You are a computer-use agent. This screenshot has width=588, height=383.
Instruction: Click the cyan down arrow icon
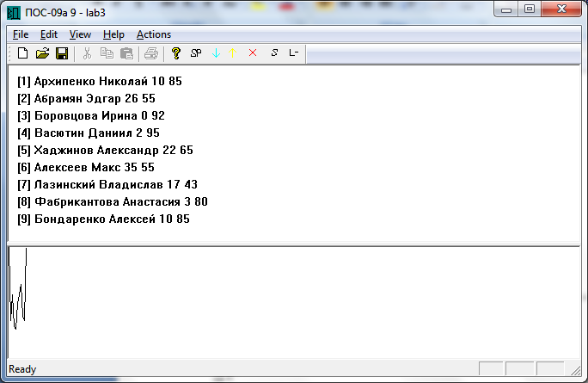pyautogui.click(x=216, y=53)
